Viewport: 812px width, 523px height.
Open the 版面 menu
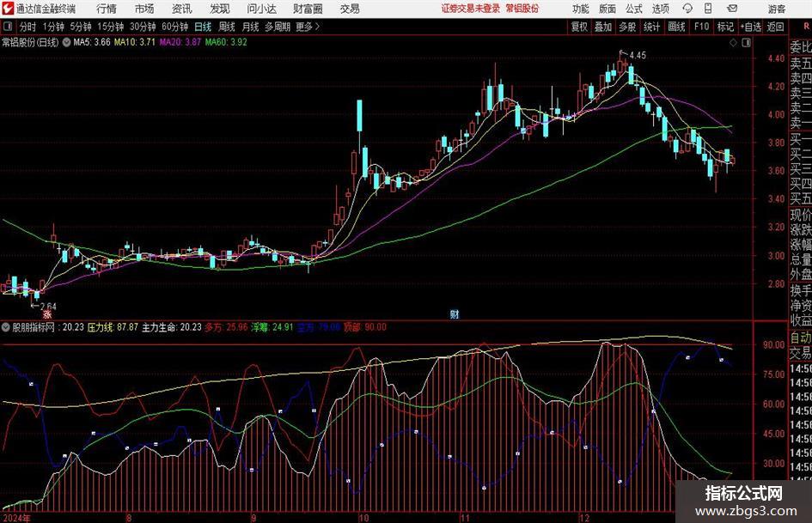tap(607, 9)
